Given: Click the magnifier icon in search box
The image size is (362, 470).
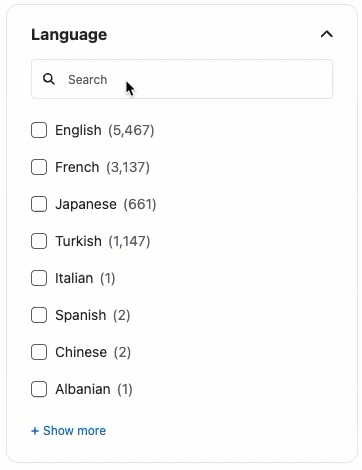Looking at the screenshot, I should pyautogui.click(x=49, y=79).
